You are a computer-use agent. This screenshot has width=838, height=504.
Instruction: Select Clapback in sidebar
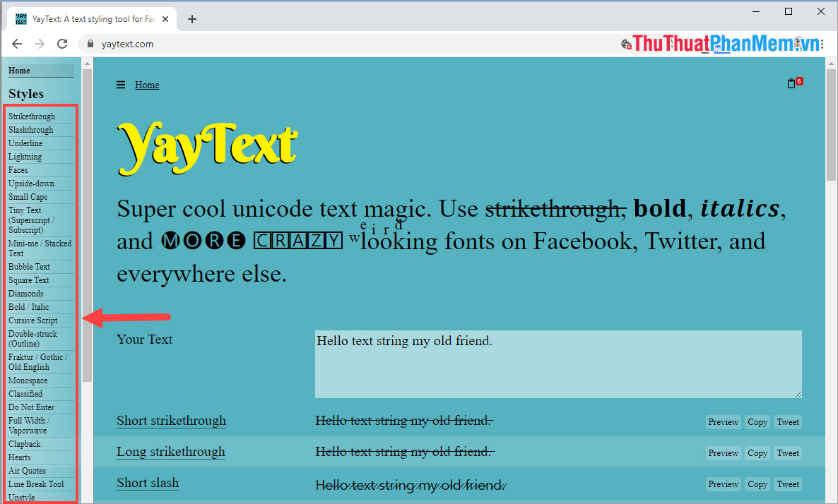pyautogui.click(x=25, y=444)
